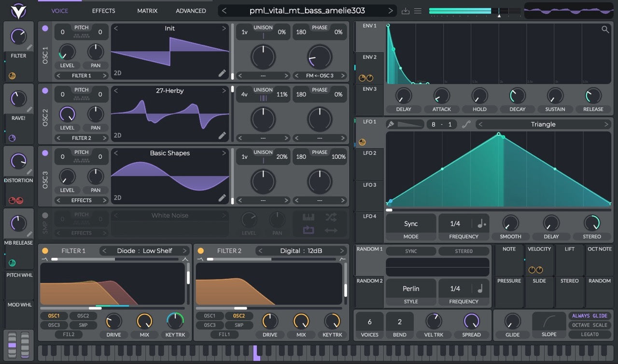Switch to the MATRIX tab
Viewport: 618px width, 364px height.
point(147,11)
